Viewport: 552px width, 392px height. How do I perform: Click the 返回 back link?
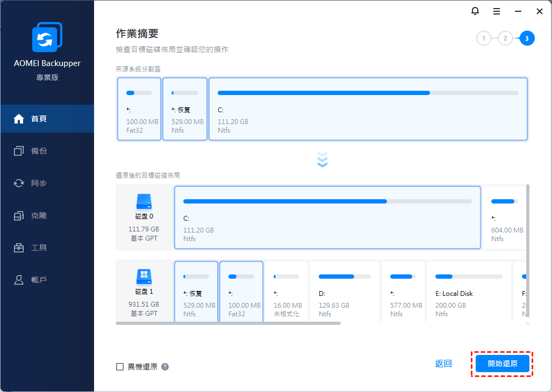tap(443, 364)
